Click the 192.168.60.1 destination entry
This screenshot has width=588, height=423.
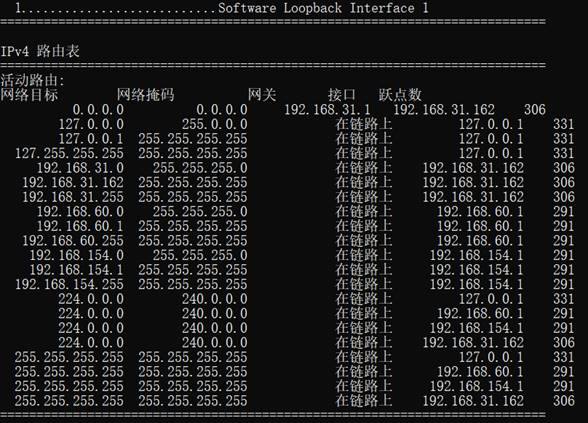(80, 226)
